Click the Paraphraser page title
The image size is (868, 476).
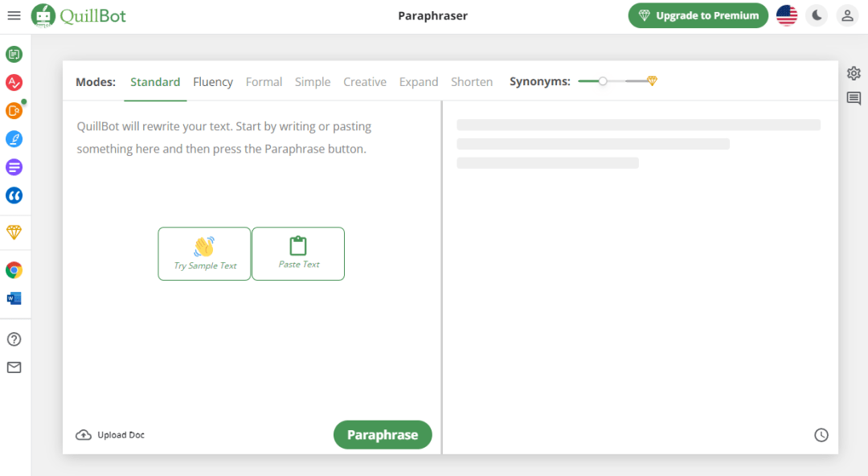pyautogui.click(x=433, y=15)
